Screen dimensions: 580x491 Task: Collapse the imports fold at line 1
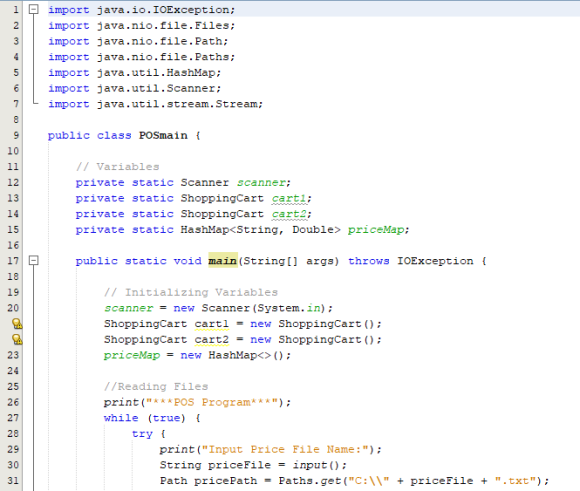click(34, 9)
